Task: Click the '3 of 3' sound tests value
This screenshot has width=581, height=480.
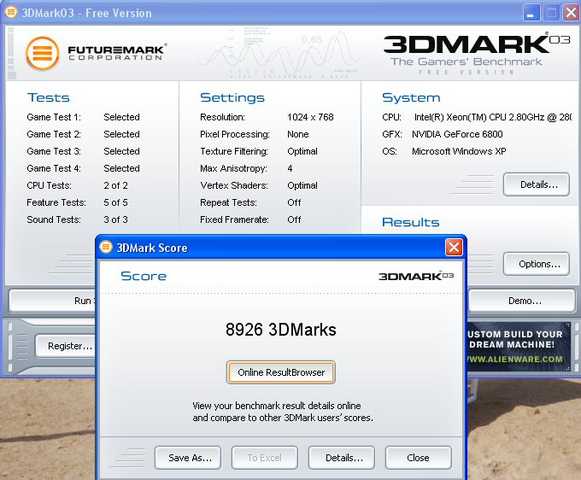Action: [116, 219]
